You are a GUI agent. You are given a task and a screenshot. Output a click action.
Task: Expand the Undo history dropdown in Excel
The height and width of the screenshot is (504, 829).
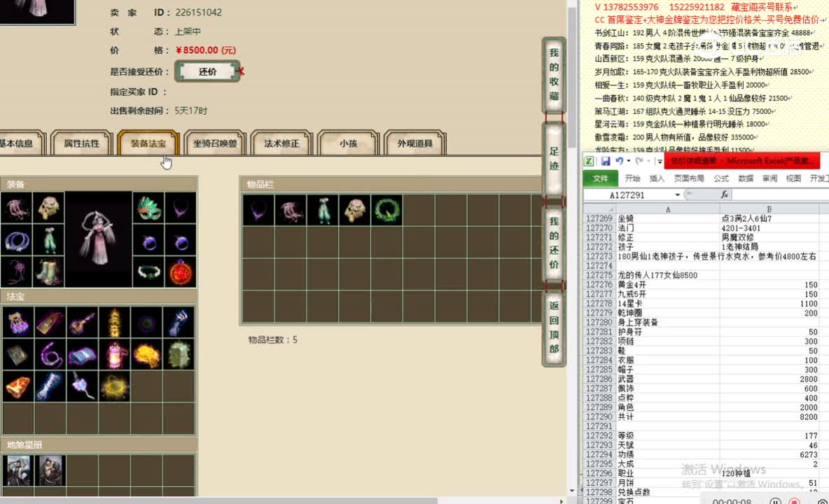point(628,161)
